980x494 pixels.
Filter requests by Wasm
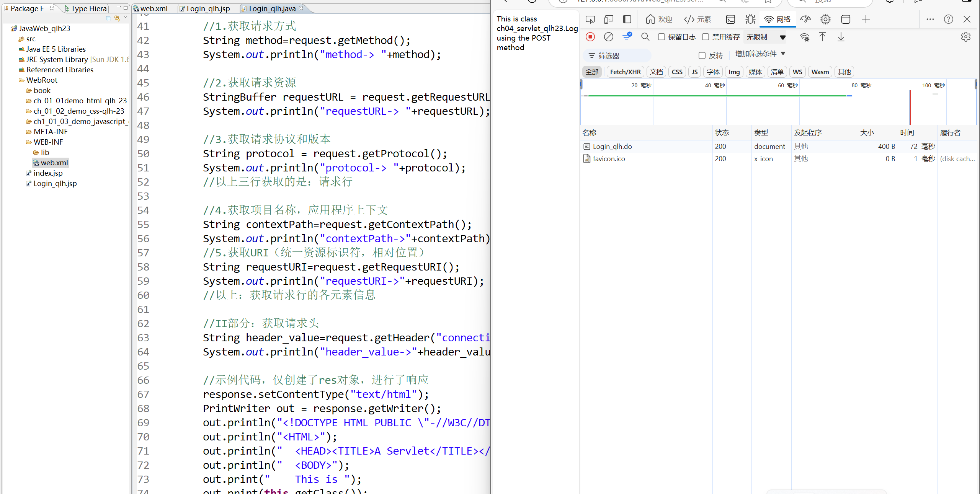point(820,72)
